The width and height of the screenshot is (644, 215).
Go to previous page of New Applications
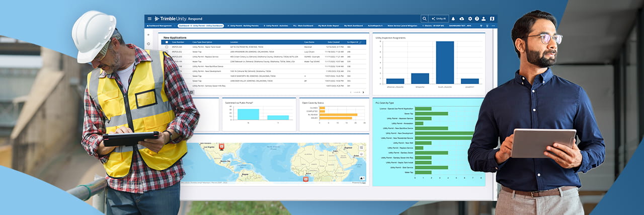tap(351, 92)
